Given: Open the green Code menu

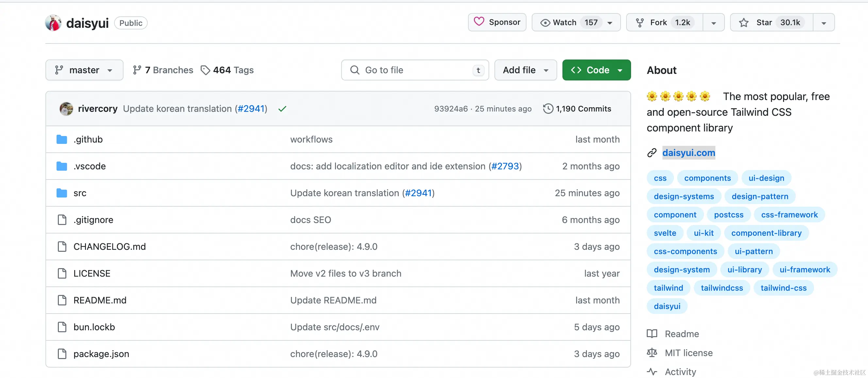Looking at the screenshot, I should point(596,70).
